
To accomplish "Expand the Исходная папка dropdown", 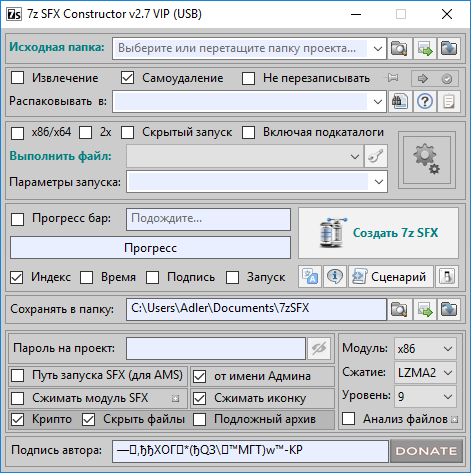I will pyautogui.click(x=377, y=49).
